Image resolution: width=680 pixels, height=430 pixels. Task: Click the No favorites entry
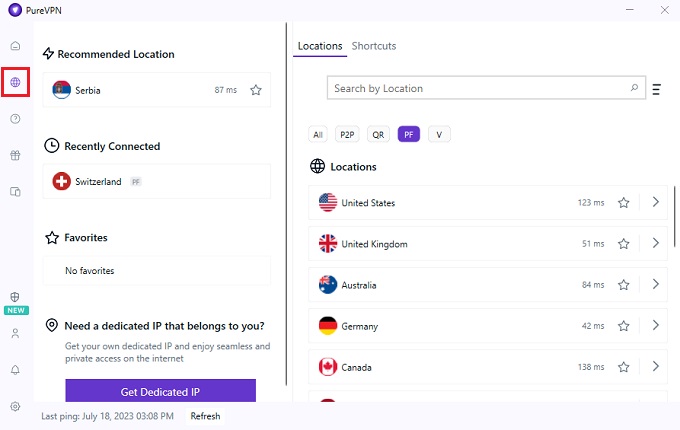click(x=157, y=270)
